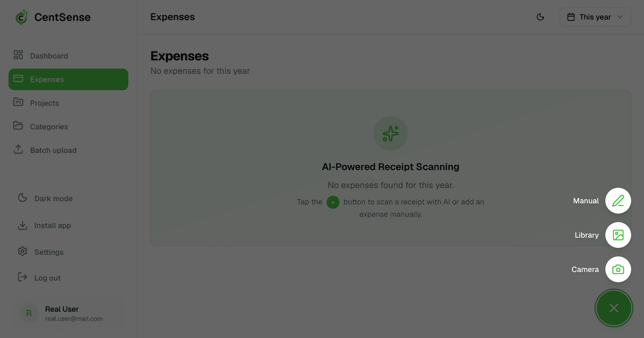Click the Dashboard grid icon
Screen dimensions: 644x338
(18, 55)
